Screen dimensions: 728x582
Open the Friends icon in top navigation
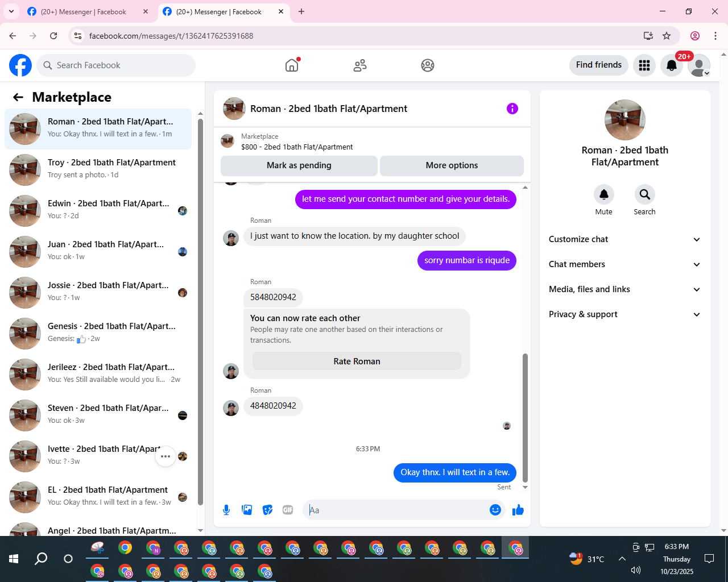point(360,65)
